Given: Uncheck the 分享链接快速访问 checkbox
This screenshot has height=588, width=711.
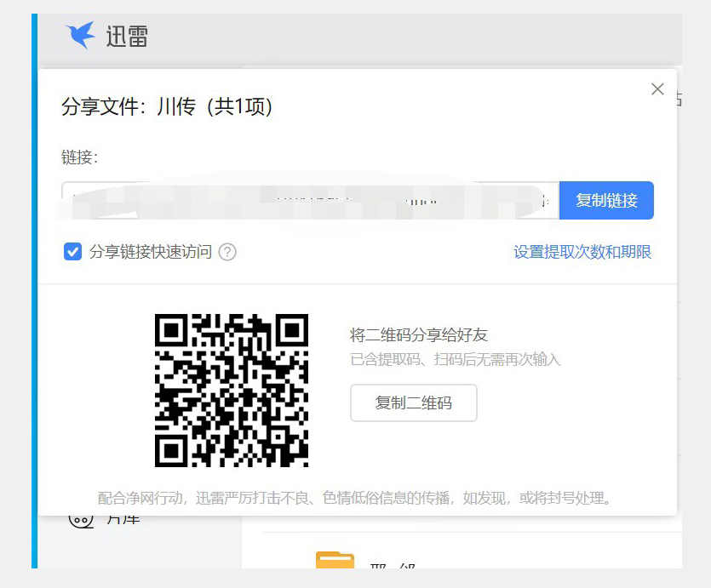Looking at the screenshot, I should click(72, 251).
